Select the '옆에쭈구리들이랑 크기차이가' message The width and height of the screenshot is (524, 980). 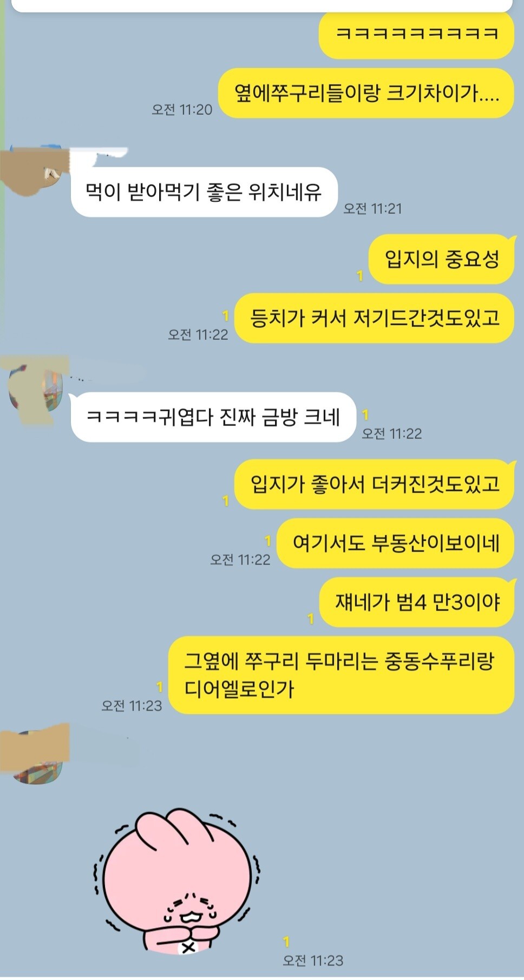tap(366, 93)
